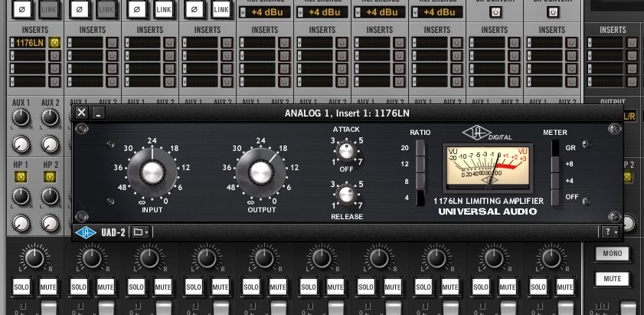
Task: Select ratio 20 on the 1176LN
Action: pyautogui.click(x=420, y=148)
